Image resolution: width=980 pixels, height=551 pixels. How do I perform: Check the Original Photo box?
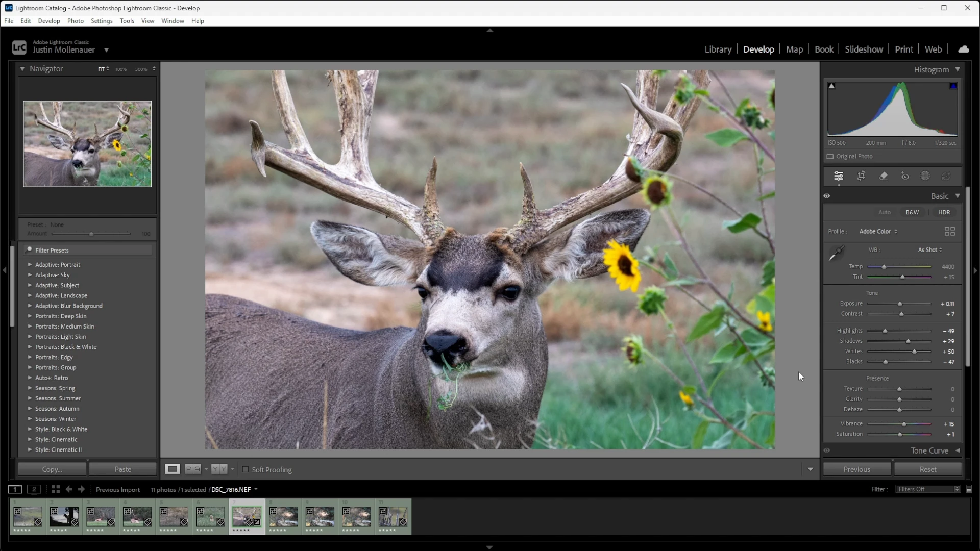pos(830,157)
